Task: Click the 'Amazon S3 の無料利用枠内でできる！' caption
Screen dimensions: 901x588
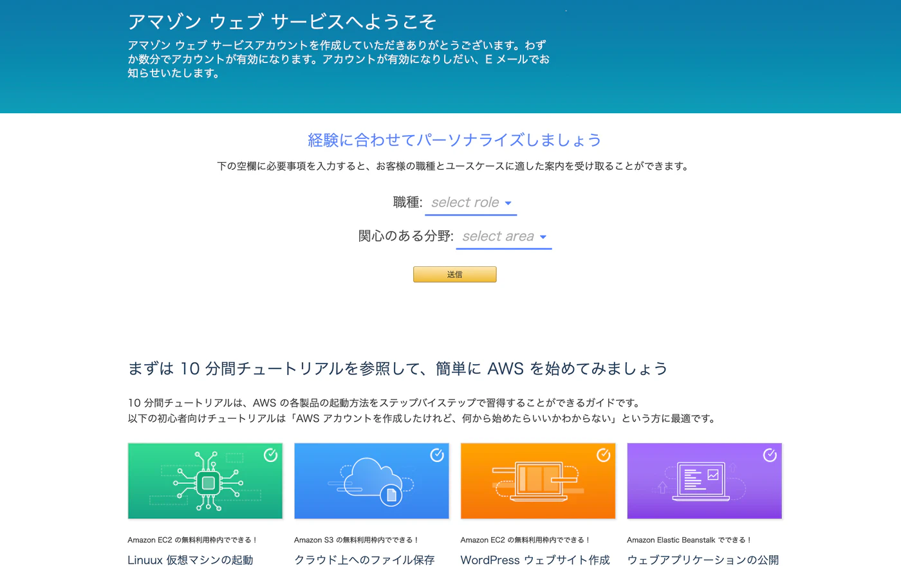Action: point(357,540)
